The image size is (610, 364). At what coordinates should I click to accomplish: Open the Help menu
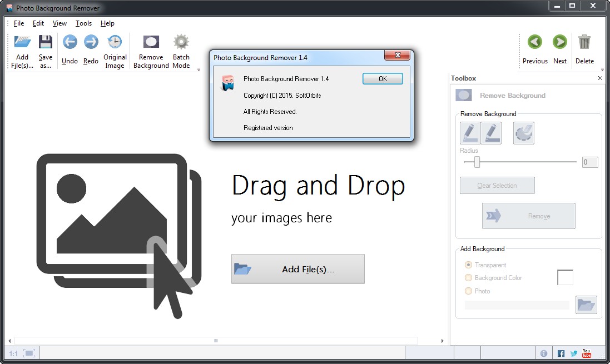tap(107, 23)
